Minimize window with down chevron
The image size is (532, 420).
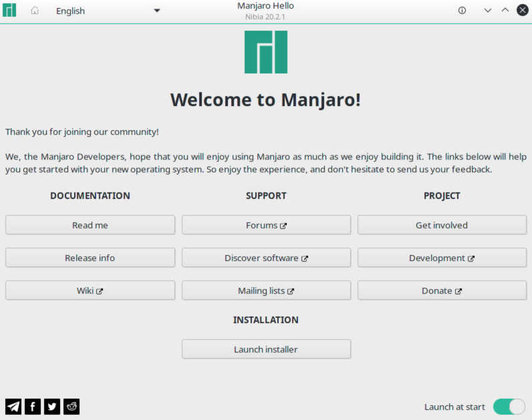[487, 11]
